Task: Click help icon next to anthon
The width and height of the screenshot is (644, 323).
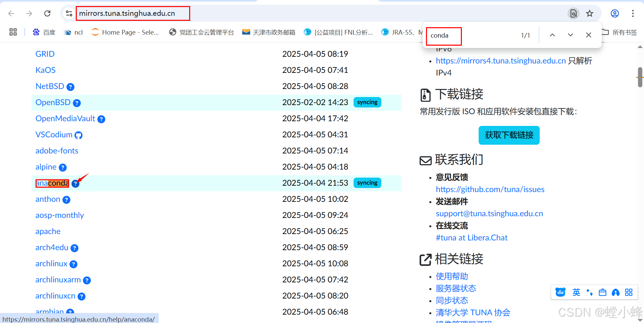Action: tap(66, 200)
